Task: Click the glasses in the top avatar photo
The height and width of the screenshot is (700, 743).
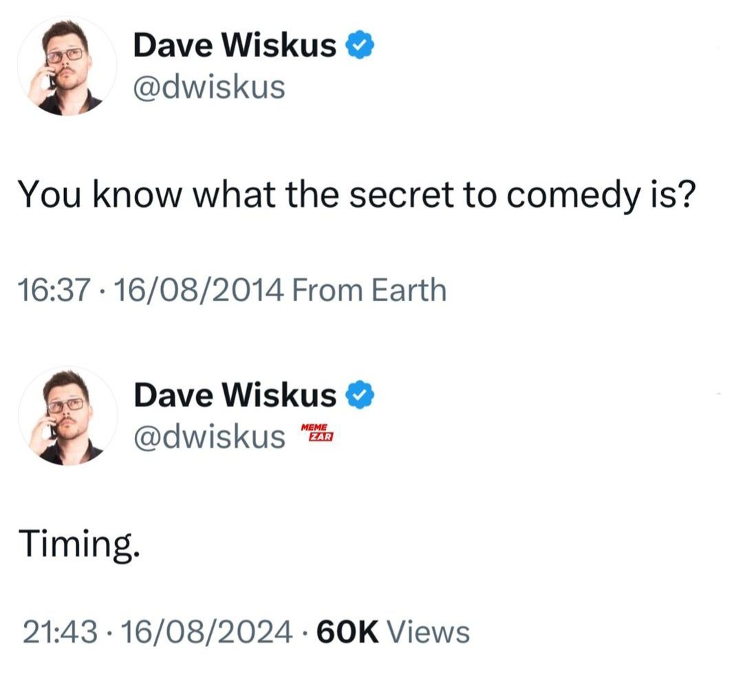Action: (x=65, y=55)
